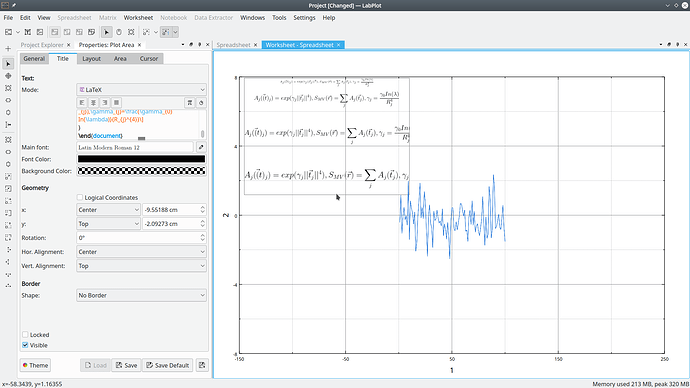
Task: Open font picker button next to Main font
Action: (x=201, y=147)
